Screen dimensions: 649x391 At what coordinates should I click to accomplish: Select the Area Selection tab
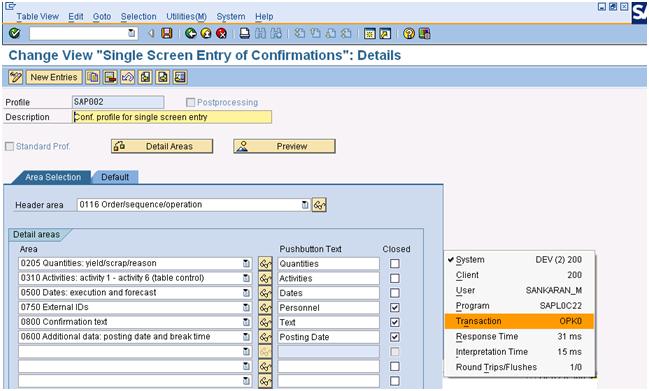(53, 177)
